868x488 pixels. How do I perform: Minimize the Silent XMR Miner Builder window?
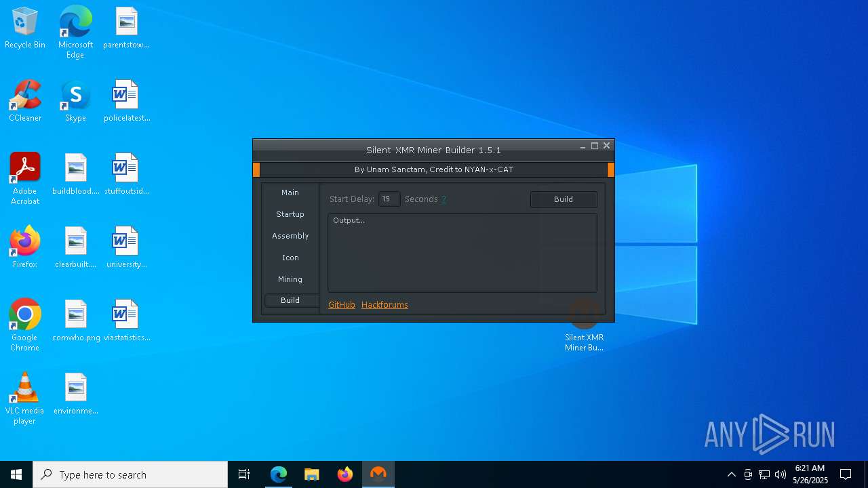(x=583, y=146)
